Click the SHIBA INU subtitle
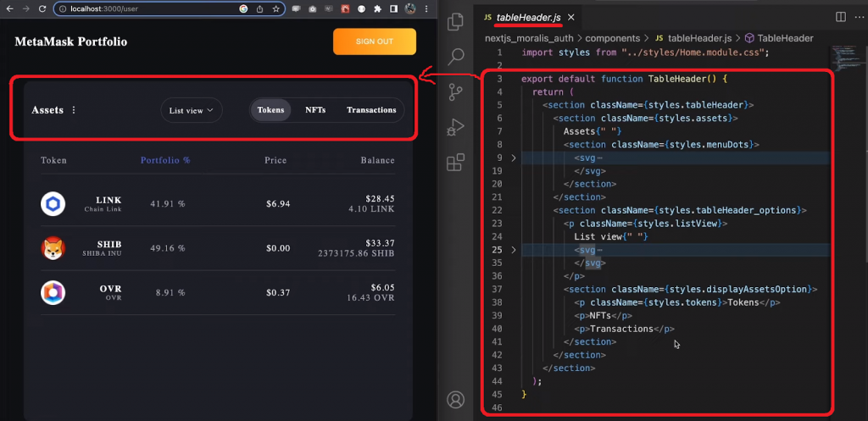 [x=102, y=253]
